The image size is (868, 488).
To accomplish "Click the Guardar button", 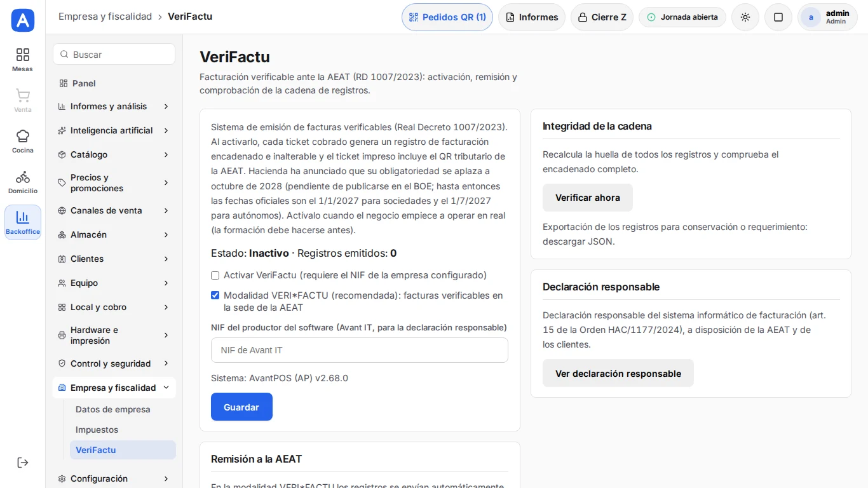I will pyautogui.click(x=241, y=407).
